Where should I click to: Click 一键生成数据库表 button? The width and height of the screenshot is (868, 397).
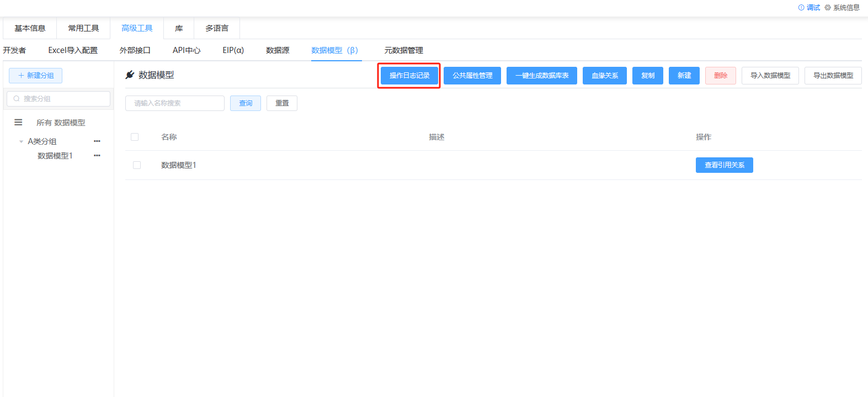(x=541, y=76)
